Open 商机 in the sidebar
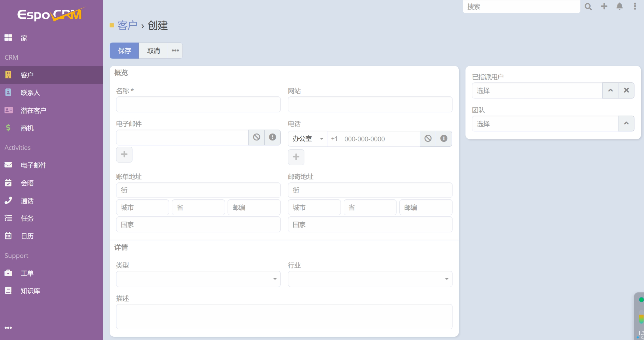Screen dimensions: 644x340 coord(27,128)
